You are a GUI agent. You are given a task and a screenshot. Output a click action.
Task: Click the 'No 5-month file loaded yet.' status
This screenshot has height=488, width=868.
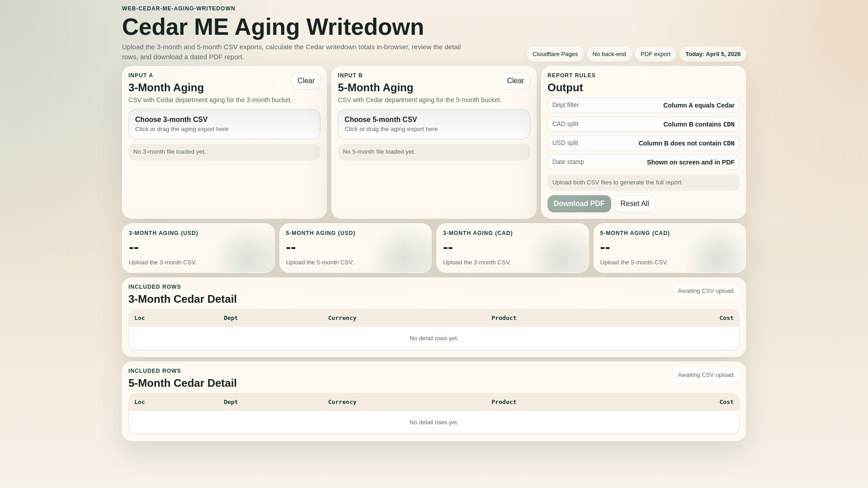(x=434, y=152)
